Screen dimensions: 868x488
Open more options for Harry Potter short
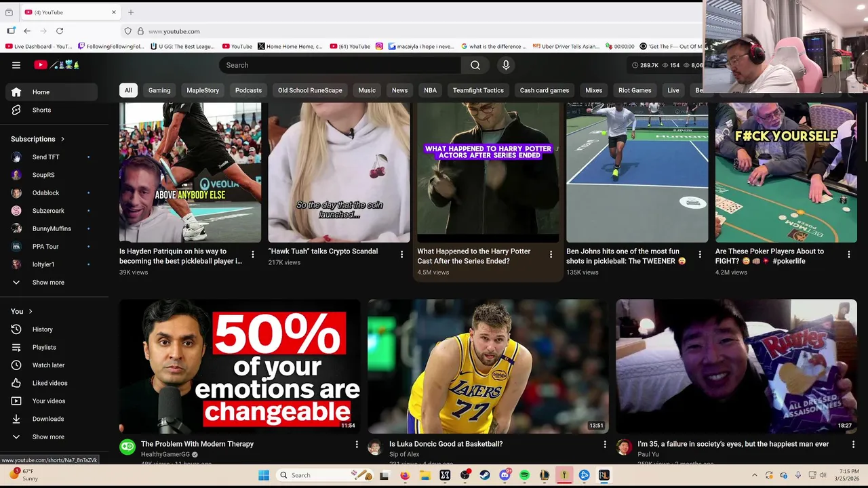[x=551, y=255]
